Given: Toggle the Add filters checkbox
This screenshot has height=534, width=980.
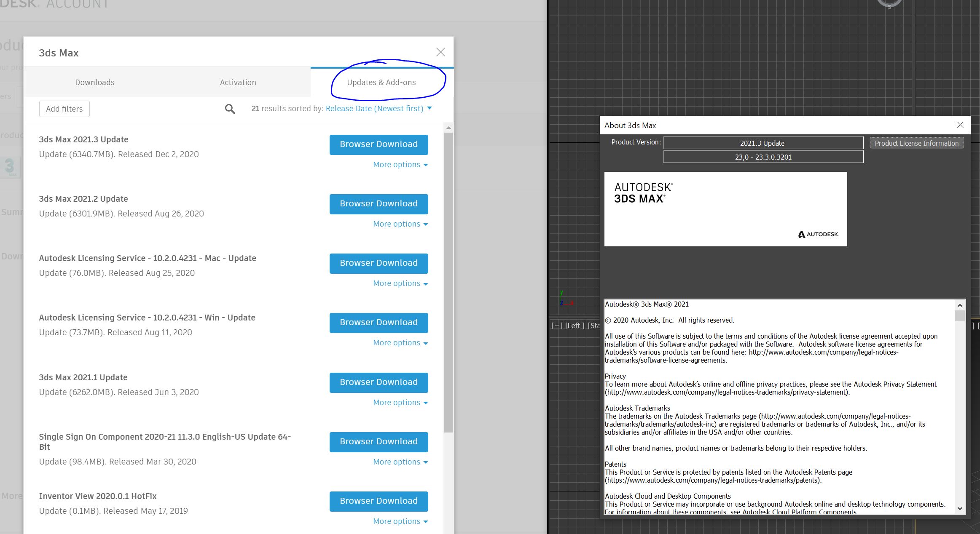Looking at the screenshot, I should coord(64,109).
